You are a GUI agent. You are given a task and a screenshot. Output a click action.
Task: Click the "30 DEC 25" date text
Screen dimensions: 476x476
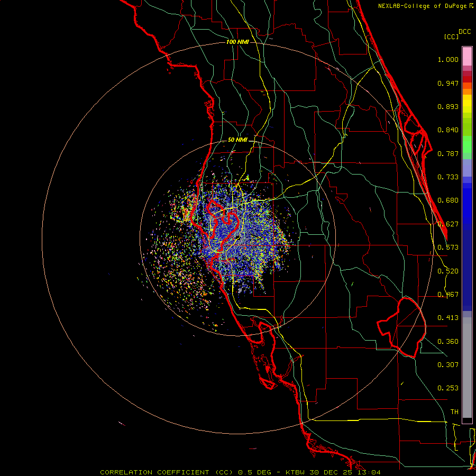[333, 472]
